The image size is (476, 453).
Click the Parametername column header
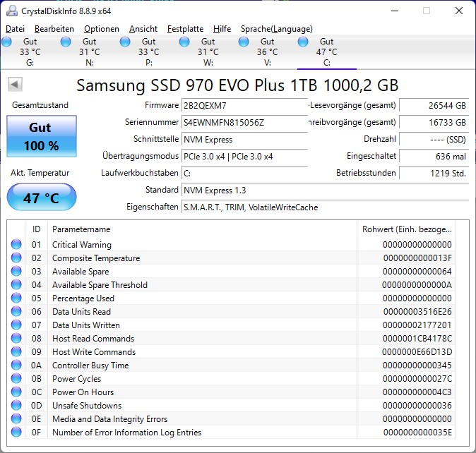coord(202,229)
